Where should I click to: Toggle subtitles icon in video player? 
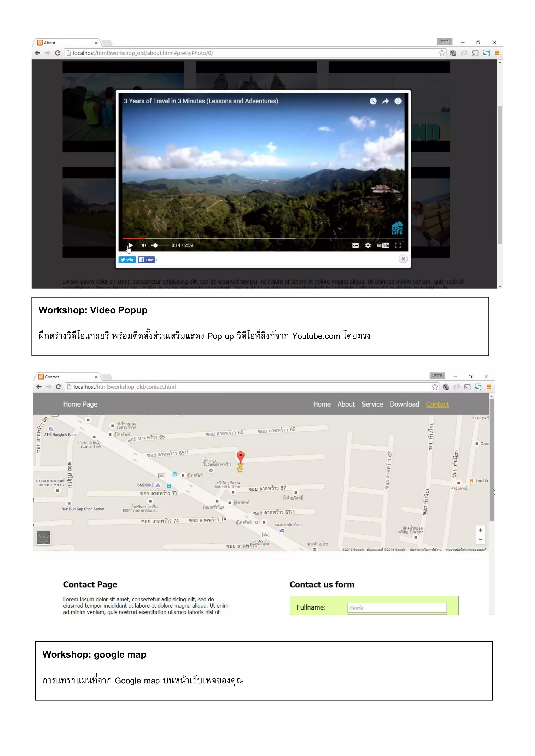pos(356,245)
